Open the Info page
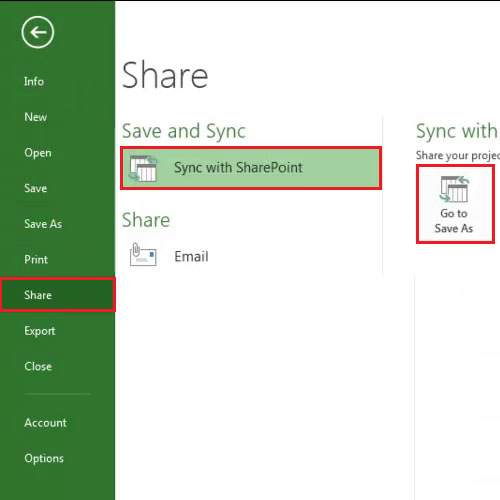Image resolution: width=500 pixels, height=500 pixels. click(34, 81)
